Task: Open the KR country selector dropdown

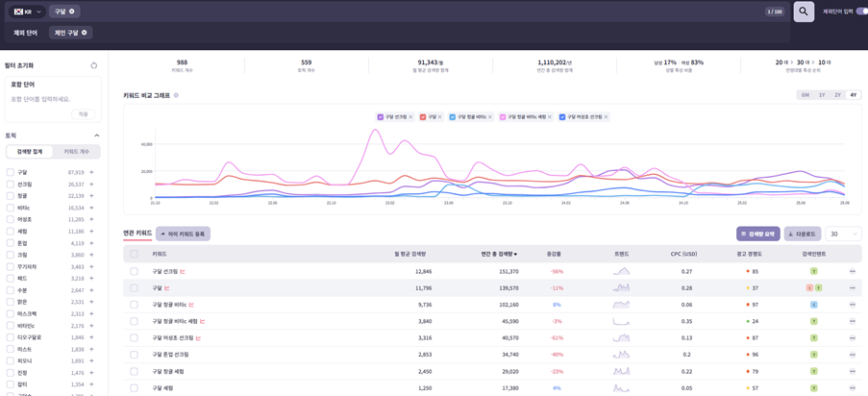Action: (x=26, y=12)
